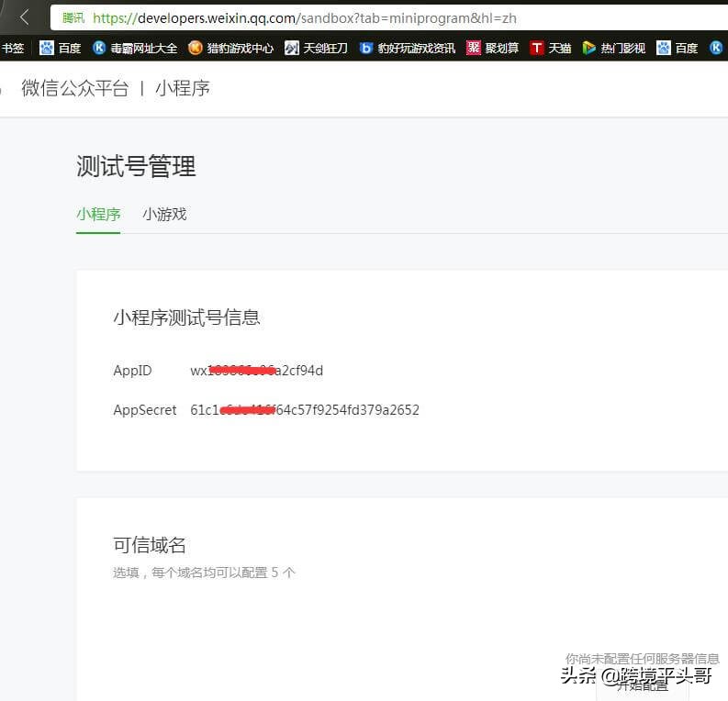Click the AppSecret label
The width and height of the screenshot is (728, 701).
145,410
